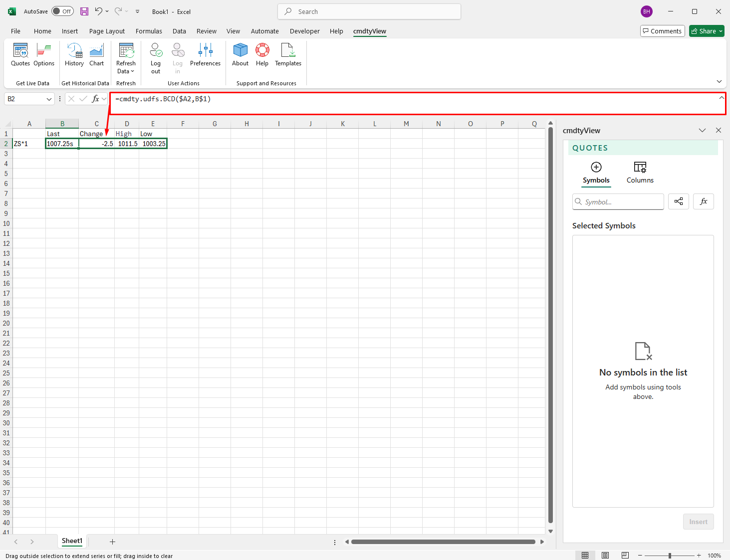
Task: Click the Save icon in title bar
Action: pyautogui.click(x=84, y=11)
